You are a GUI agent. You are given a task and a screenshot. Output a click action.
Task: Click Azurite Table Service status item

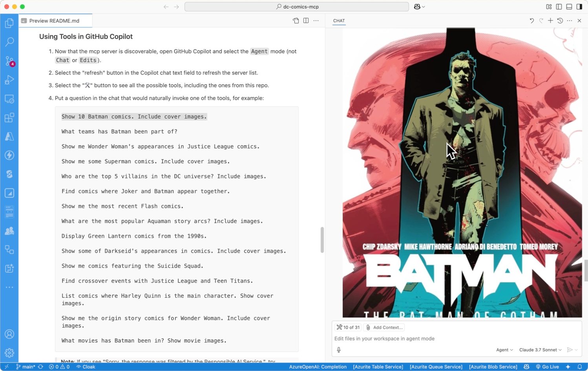click(x=378, y=367)
